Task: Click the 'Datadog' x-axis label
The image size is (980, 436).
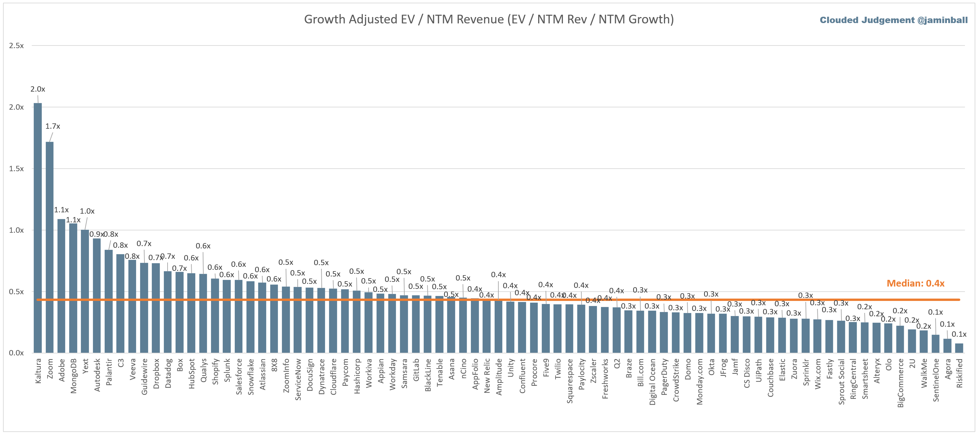Action: 168,373
